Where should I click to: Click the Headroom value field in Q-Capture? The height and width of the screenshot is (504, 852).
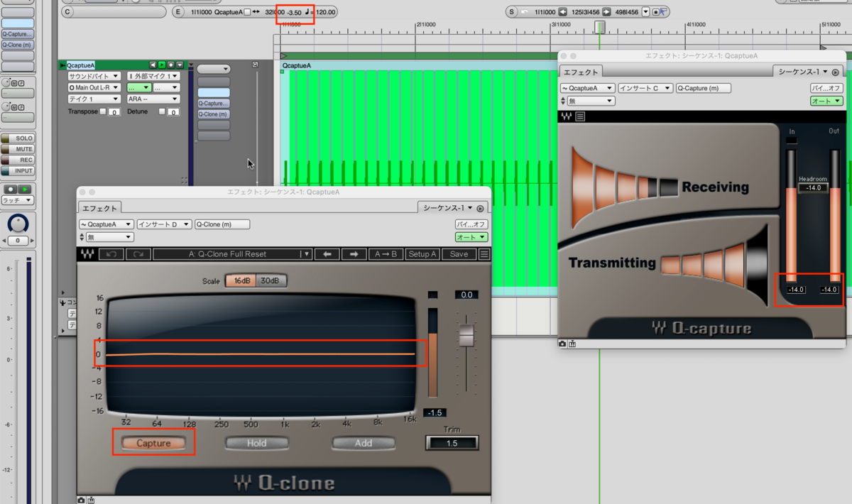813,188
